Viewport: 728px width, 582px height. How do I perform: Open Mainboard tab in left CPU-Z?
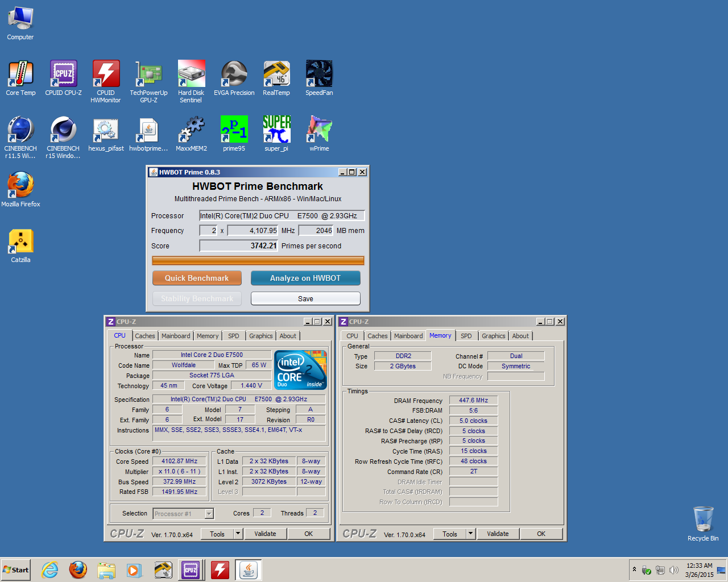pyautogui.click(x=176, y=336)
